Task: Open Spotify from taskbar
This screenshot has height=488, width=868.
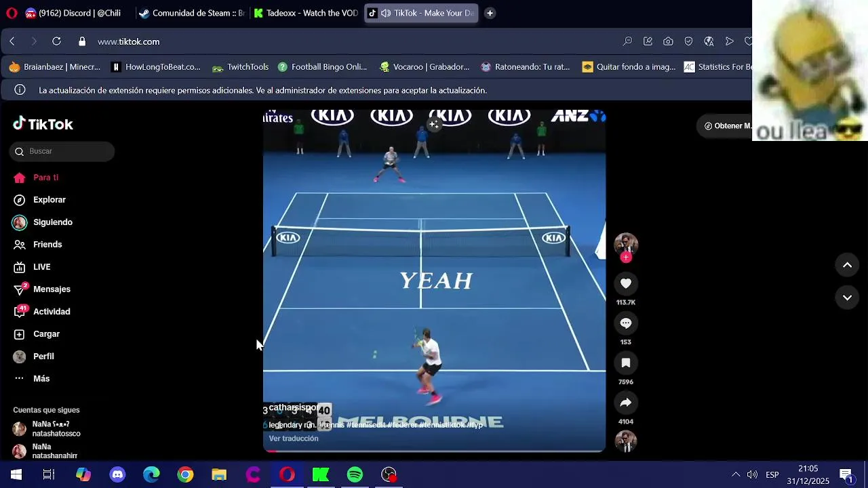Action: coord(355,474)
